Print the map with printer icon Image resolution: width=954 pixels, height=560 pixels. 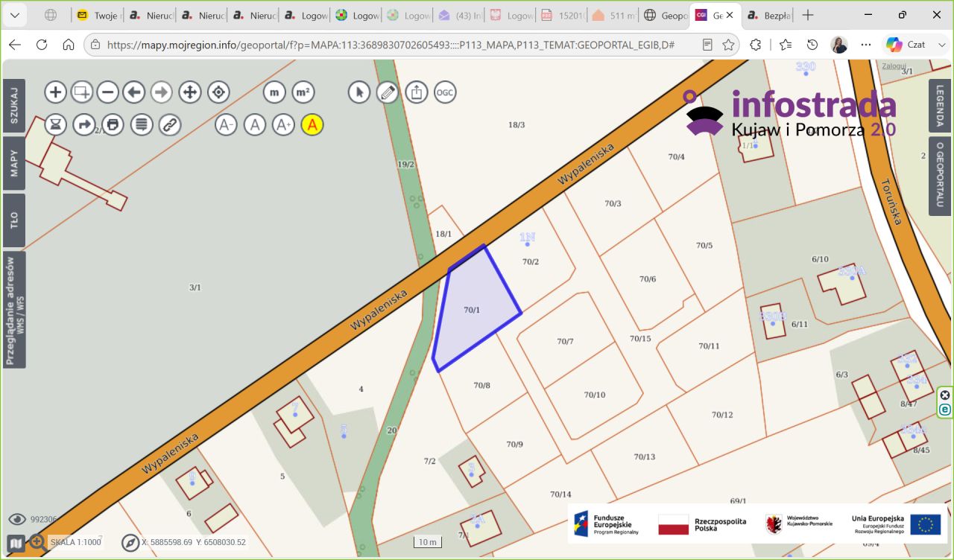[113, 124]
